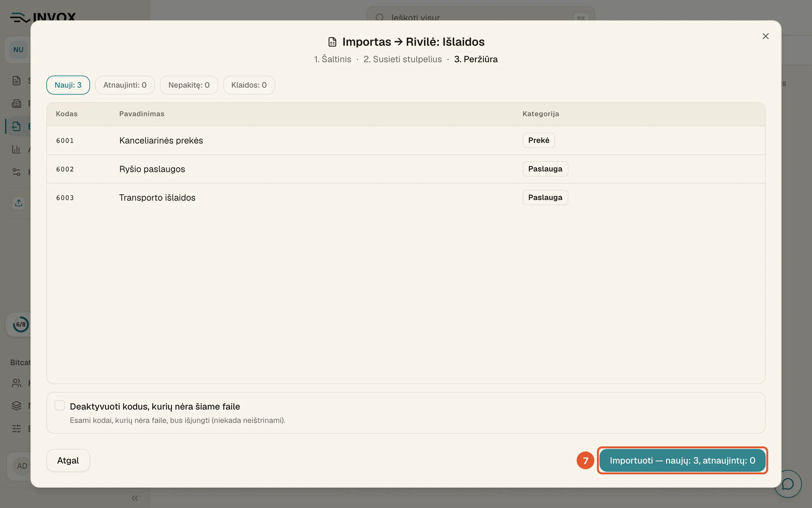Click the Pavadinimas column header
The height and width of the screenshot is (508, 812).
point(141,114)
